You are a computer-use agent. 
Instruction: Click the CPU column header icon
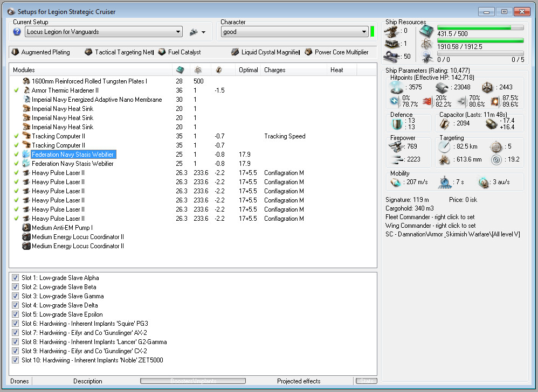point(180,70)
